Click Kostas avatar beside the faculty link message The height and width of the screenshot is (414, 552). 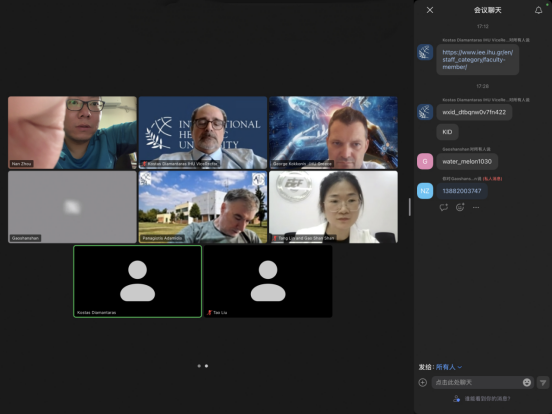425,52
